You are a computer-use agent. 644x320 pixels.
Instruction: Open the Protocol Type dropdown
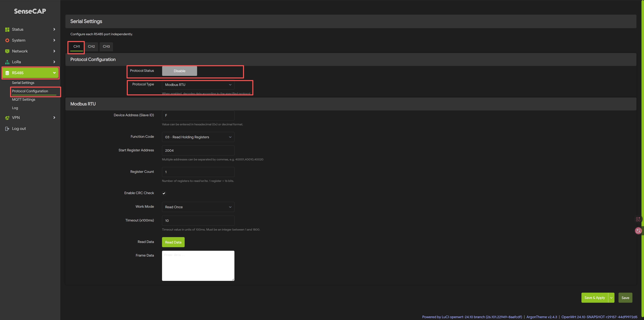pyautogui.click(x=198, y=85)
